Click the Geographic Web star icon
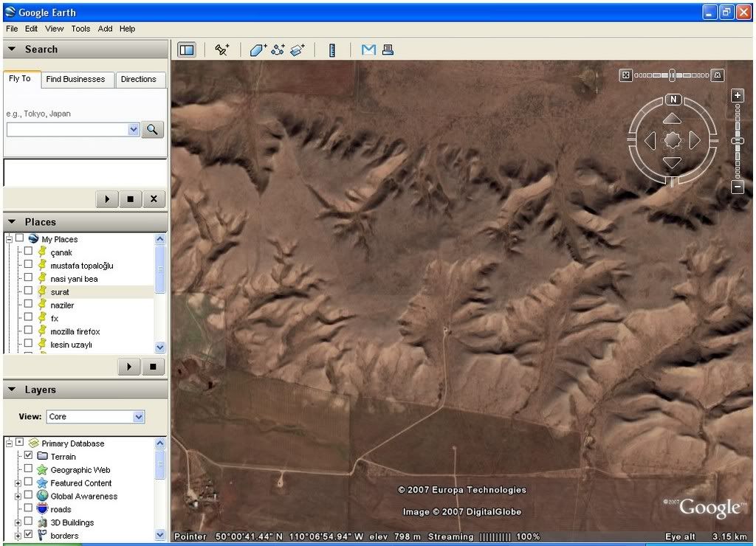This screenshot has width=756, height=546. click(x=42, y=469)
